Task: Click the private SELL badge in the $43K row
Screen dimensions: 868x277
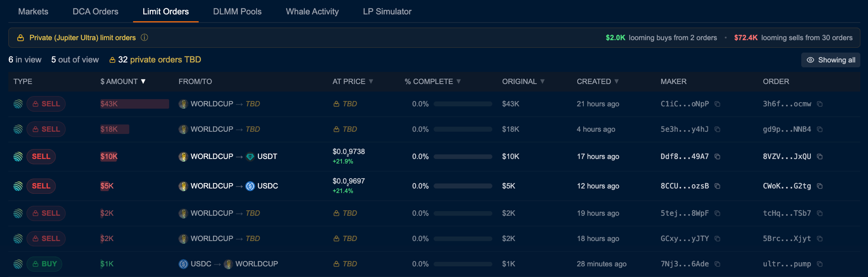Action: coord(46,104)
